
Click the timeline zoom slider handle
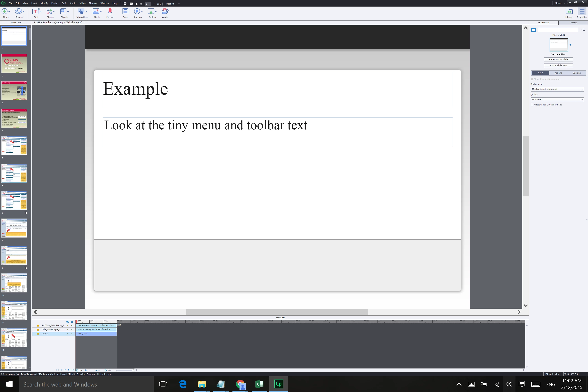pyautogui.click(x=133, y=370)
